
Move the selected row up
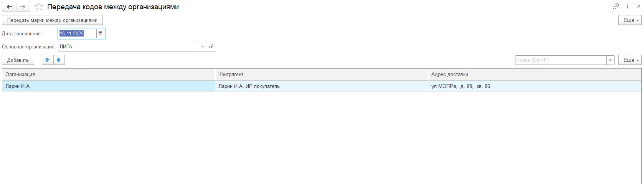(48, 60)
